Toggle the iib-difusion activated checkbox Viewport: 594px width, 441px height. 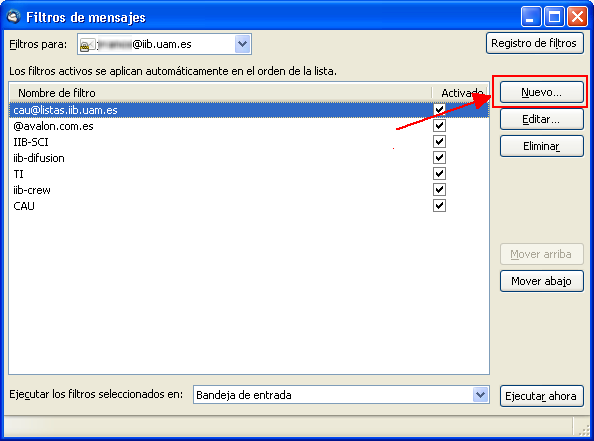(x=439, y=158)
